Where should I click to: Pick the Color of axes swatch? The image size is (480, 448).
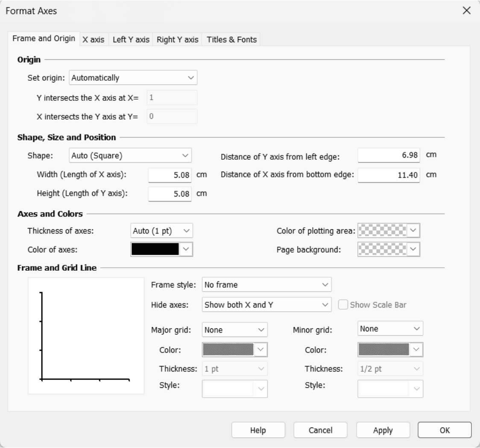[161, 249]
